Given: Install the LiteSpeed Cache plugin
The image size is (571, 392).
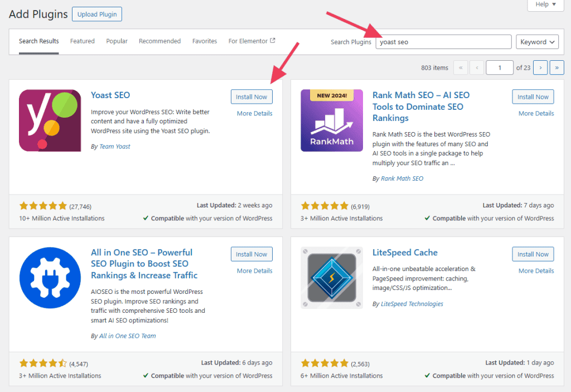Looking at the screenshot, I should click(533, 254).
